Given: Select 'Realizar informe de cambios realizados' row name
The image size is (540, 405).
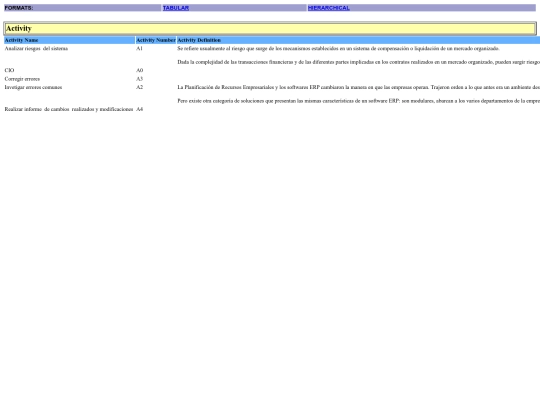Looking at the screenshot, I should pyautogui.click(x=69, y=109).
